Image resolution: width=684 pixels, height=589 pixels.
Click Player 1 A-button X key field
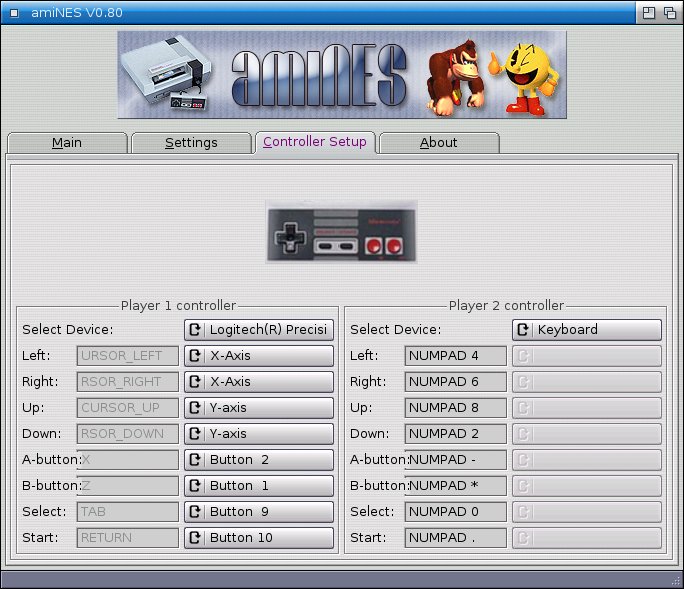[127, 460]
